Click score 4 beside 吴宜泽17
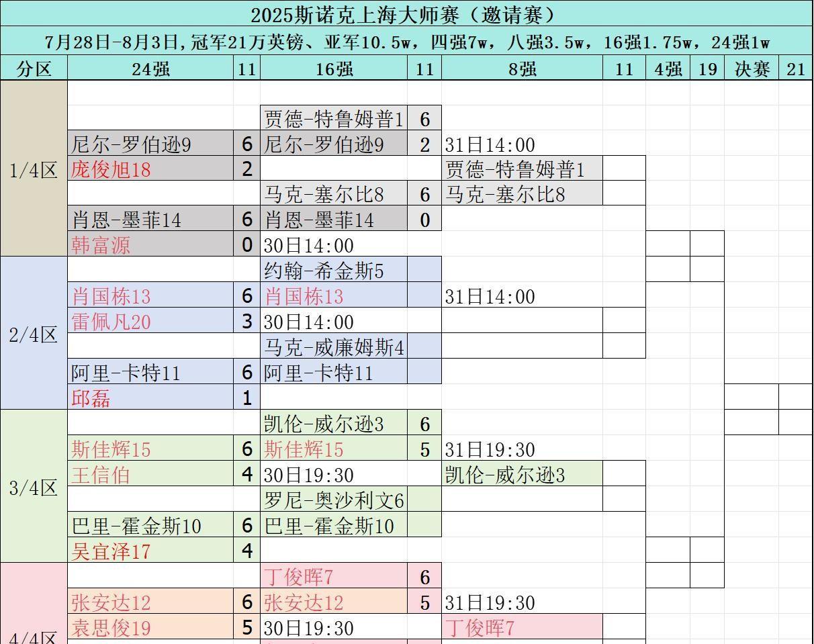Viewport: 814px width, 644px height. click(247, 550)
